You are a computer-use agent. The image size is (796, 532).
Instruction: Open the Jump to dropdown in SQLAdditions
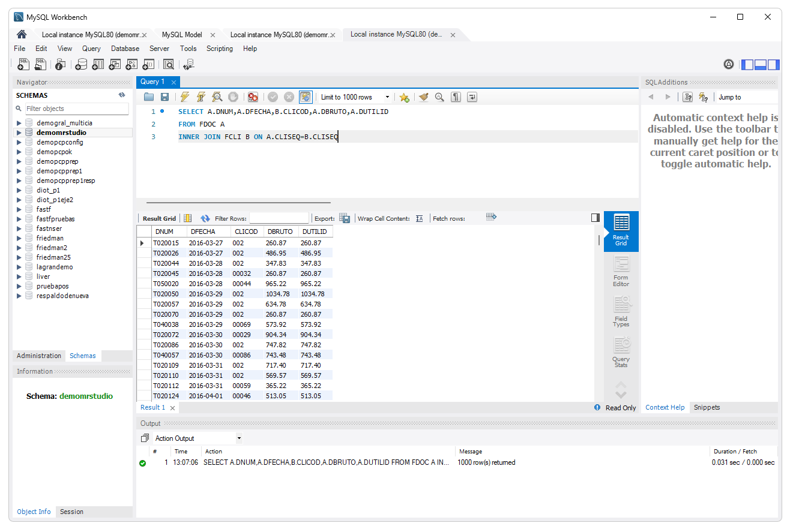(747, 97)
